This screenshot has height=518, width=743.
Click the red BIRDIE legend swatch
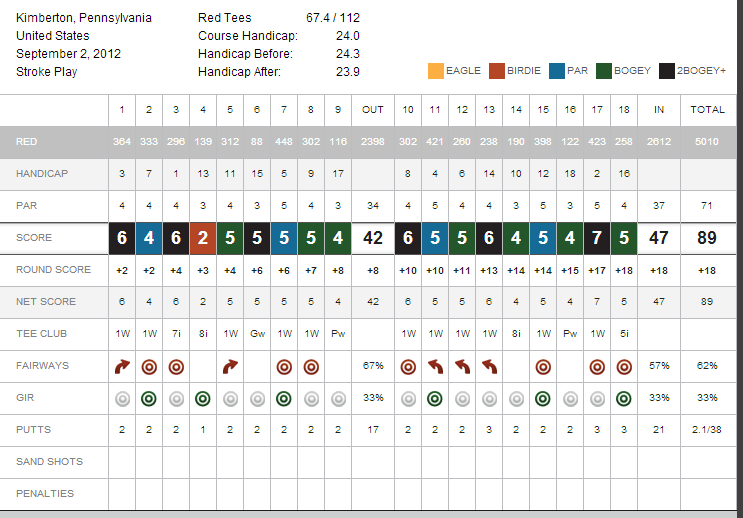(497, 71)
